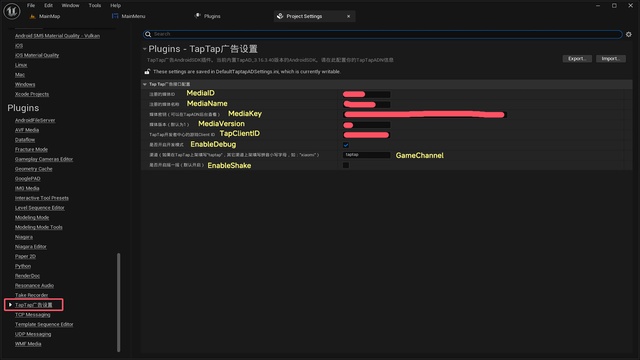The height and width of the screenshot is (360, 640).
Task: Open the Edit menu
Action: coord(49,5)
